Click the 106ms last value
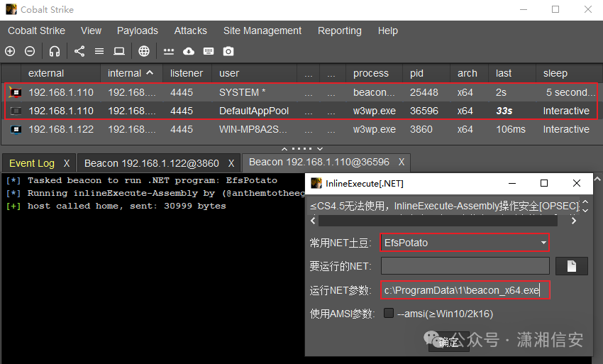603x364 pixels. (511, 129)
